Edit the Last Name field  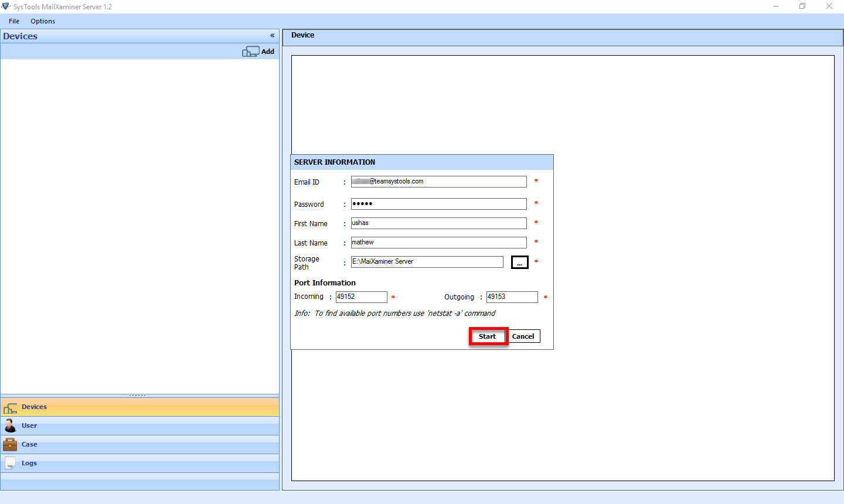point(438,243)
